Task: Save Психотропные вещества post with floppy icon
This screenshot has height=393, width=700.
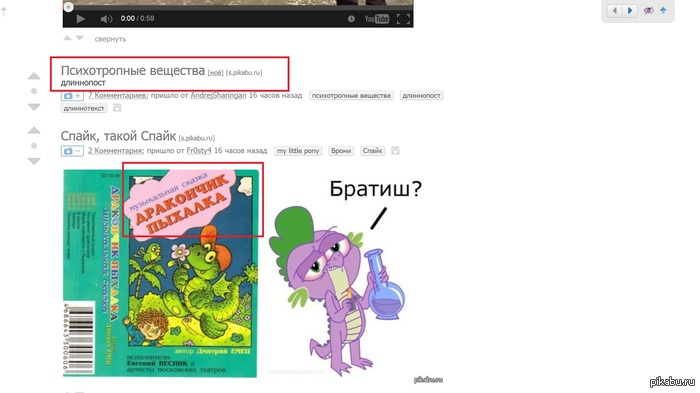Action: click(117, 108)
